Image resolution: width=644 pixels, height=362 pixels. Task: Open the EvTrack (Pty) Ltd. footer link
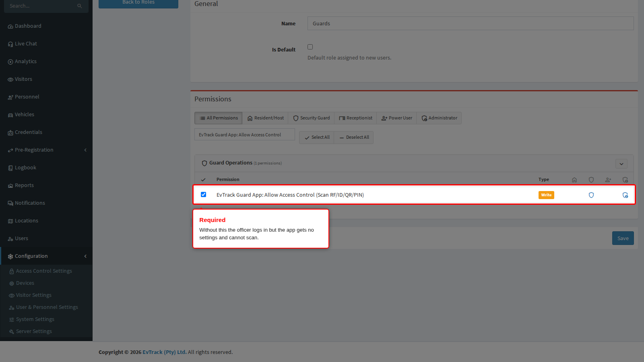pos(165,352)
